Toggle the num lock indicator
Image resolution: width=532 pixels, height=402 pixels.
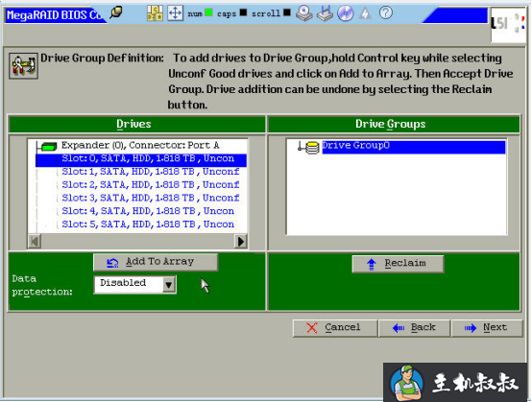(x=208, y=12)
